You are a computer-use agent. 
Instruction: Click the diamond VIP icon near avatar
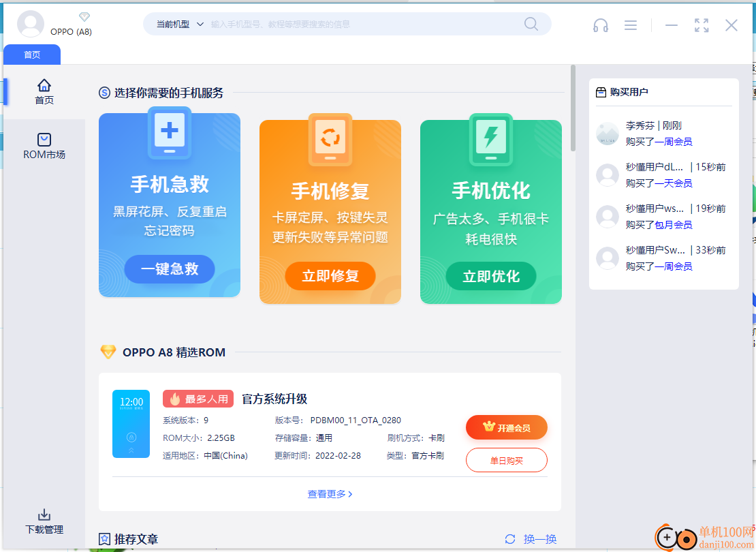[84, 17]
